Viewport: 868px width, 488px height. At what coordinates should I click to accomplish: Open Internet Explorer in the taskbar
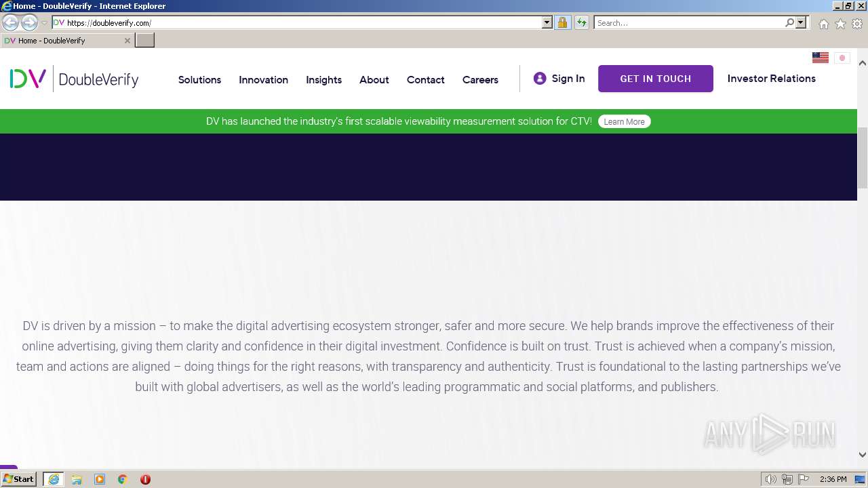point(54,479)
